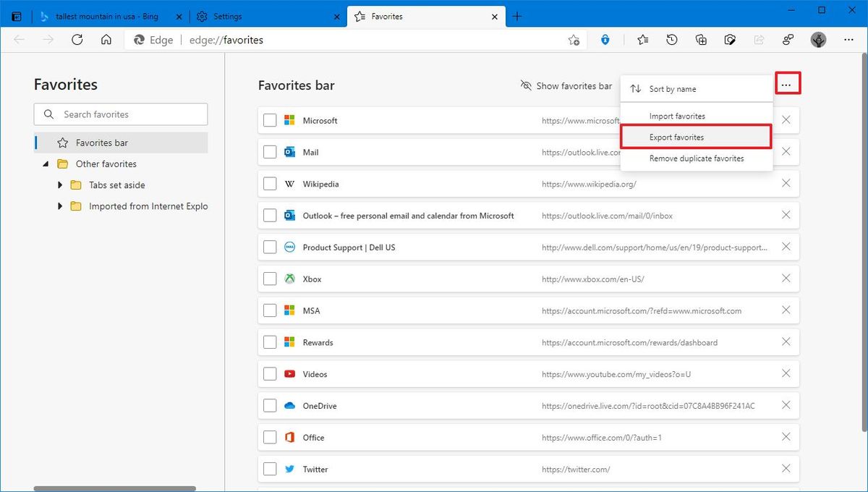This screenshot has height=492, width=868.
Task: Check the checkbox next to Microsoft favorite
Action: click(x=270, y=120)
